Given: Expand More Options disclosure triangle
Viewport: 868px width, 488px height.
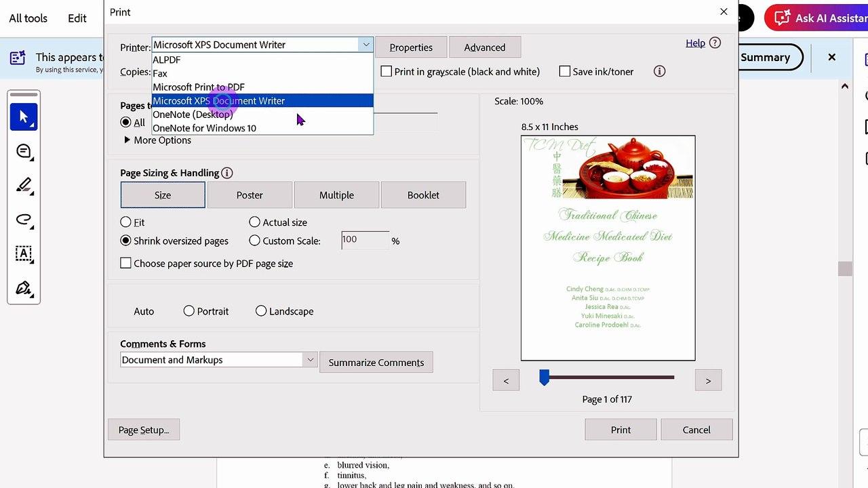Looking at the screenshot, I should 127,140.
